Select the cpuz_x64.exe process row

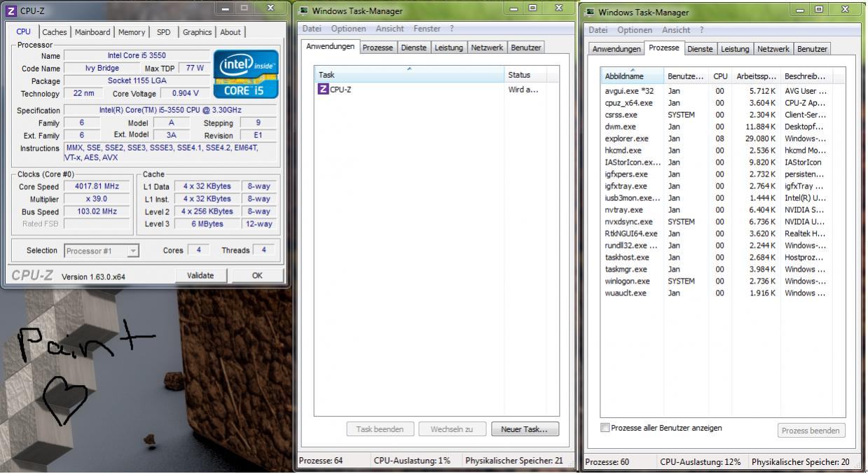[723, 103]
